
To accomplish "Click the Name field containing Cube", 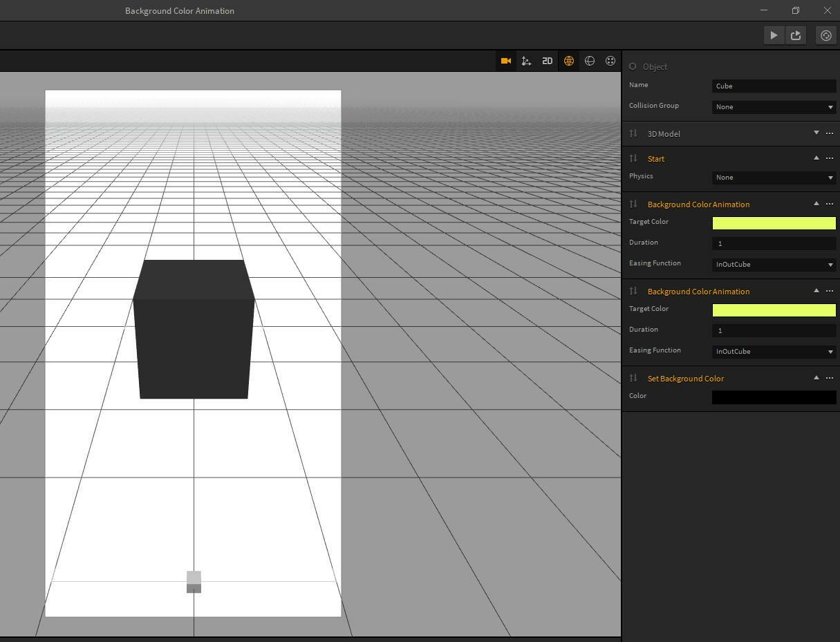I will coord(774,86).
